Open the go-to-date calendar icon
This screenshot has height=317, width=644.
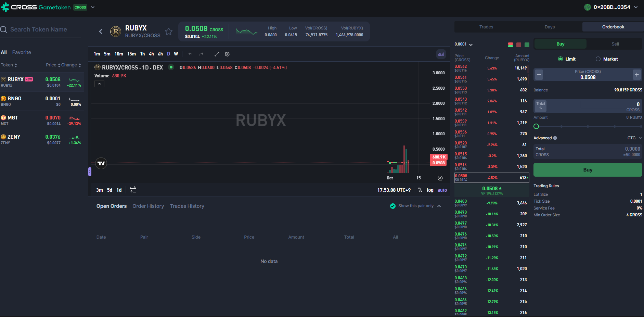(133, 190)
